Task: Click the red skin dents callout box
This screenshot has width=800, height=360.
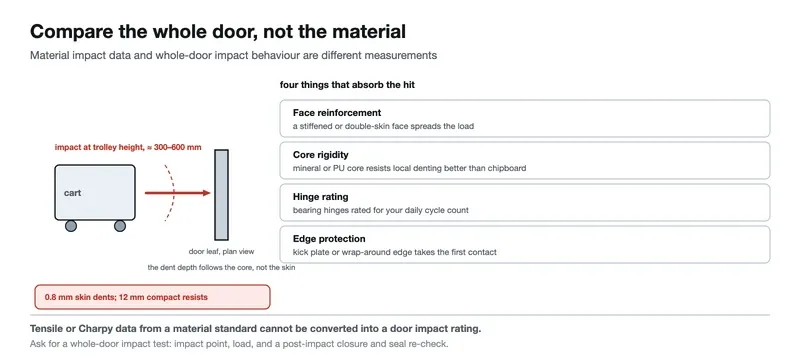Action: (152, 297)
